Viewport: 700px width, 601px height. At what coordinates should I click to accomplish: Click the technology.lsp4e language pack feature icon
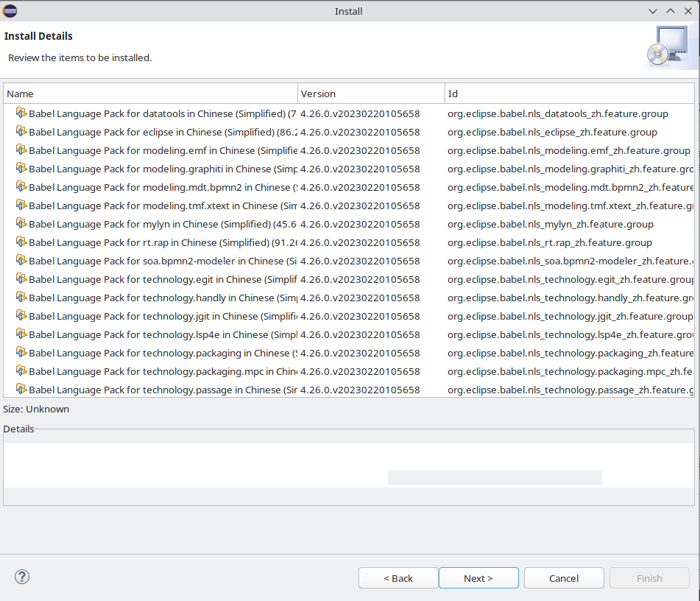click(x=21, y=334)
